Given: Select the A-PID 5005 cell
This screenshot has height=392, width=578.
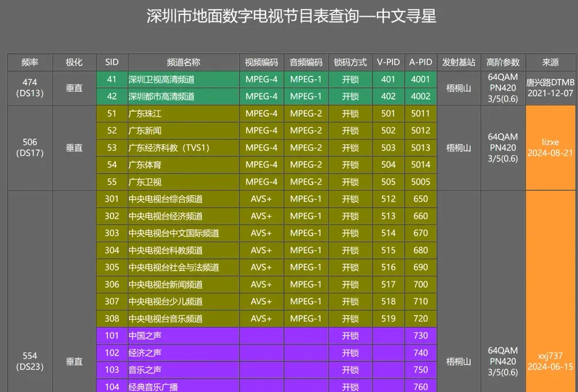Looking at the screenshot, I should [420, 182].
